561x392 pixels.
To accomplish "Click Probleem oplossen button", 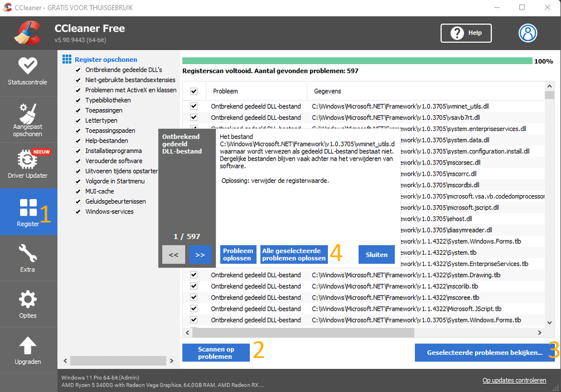I will click(238, 255).
